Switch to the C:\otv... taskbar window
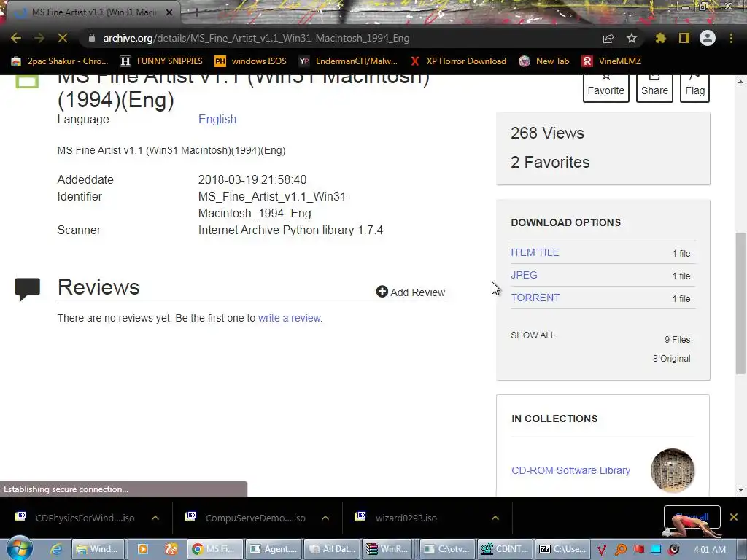 click(x=447, y=549)
